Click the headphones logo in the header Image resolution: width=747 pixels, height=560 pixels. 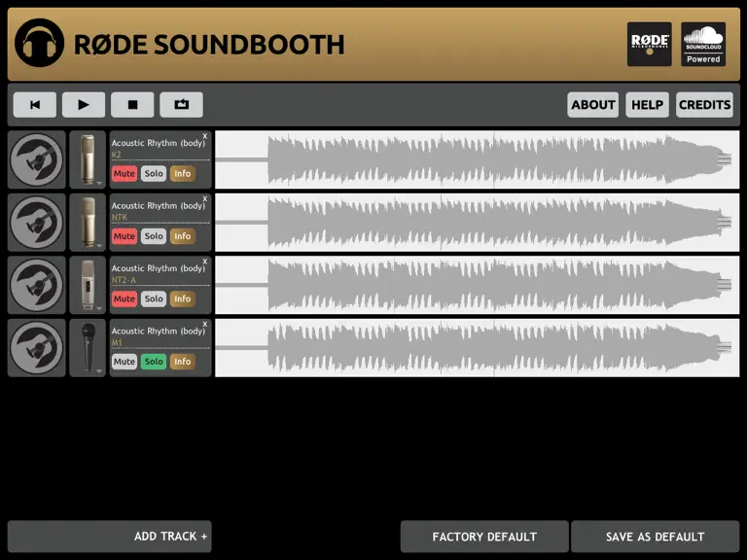39,43
